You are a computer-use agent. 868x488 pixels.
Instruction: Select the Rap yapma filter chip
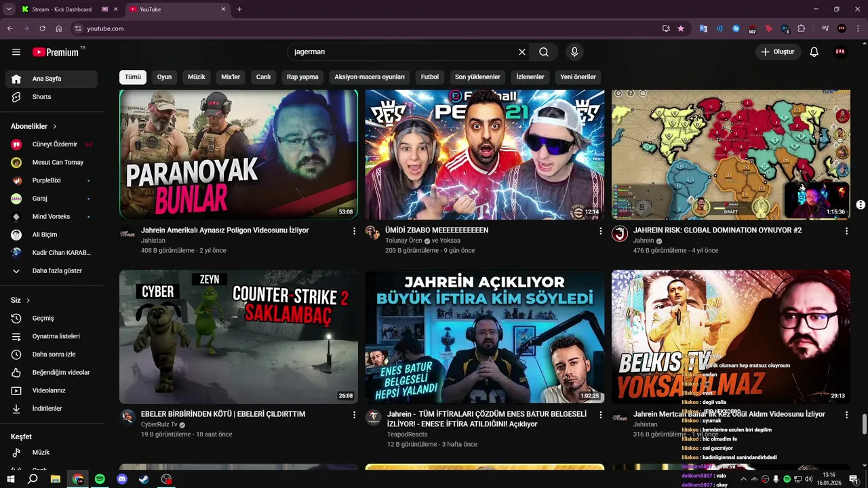pos(302,77)
